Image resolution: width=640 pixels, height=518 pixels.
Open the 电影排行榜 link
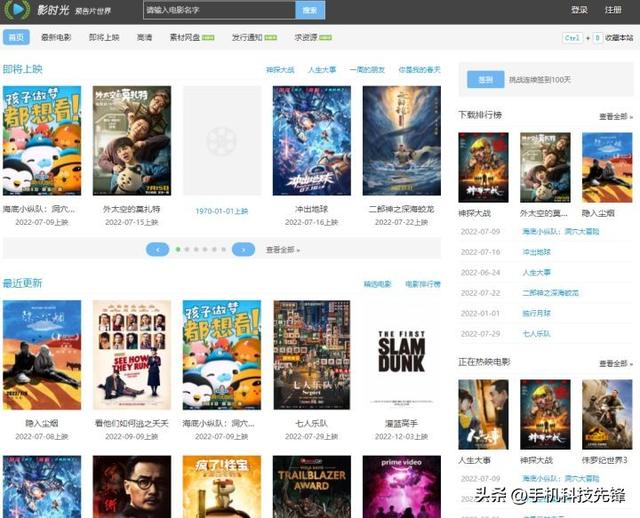point(423,284)
